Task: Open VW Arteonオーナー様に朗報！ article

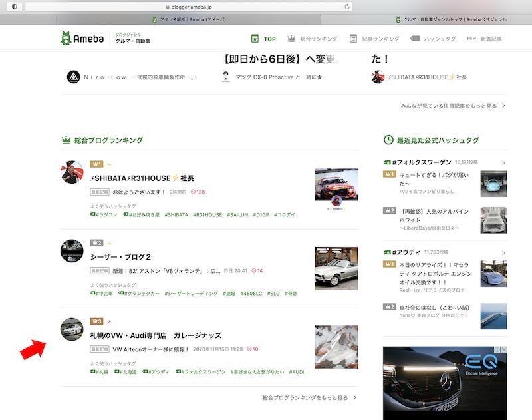Action: pyautogui.click(x=150, y=349)
